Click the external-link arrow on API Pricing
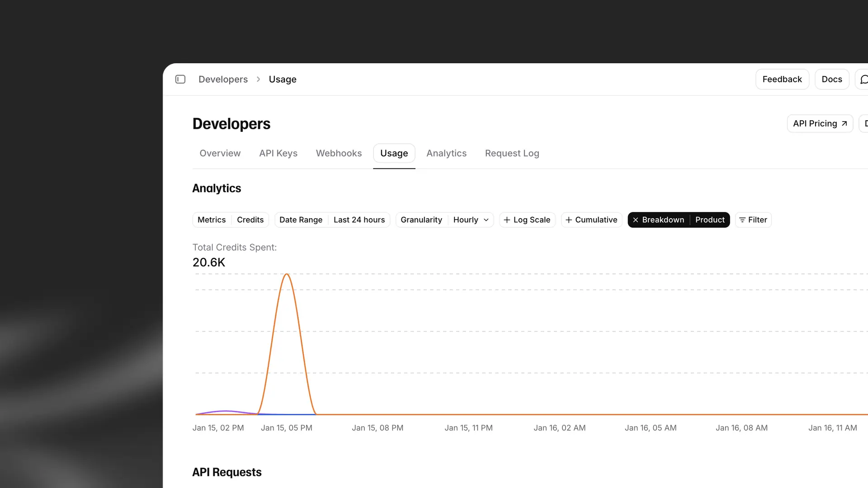 pyautogui.click(x=844, y=123)
